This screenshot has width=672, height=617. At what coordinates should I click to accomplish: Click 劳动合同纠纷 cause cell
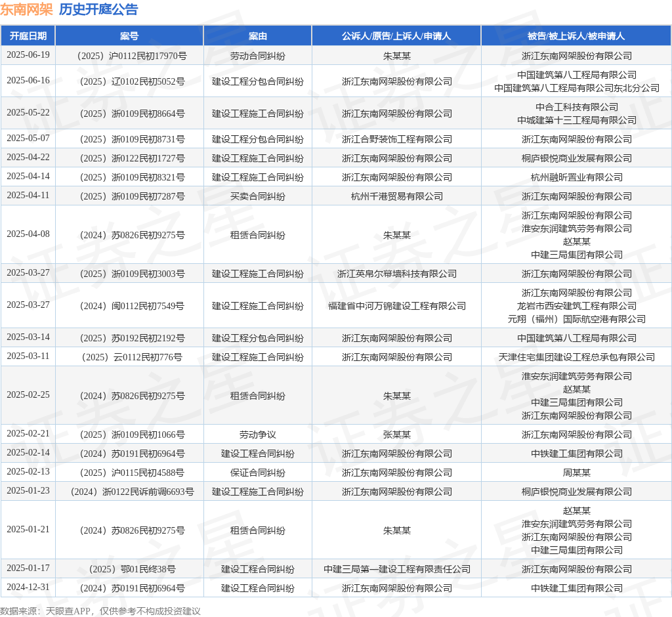(257, 56)
